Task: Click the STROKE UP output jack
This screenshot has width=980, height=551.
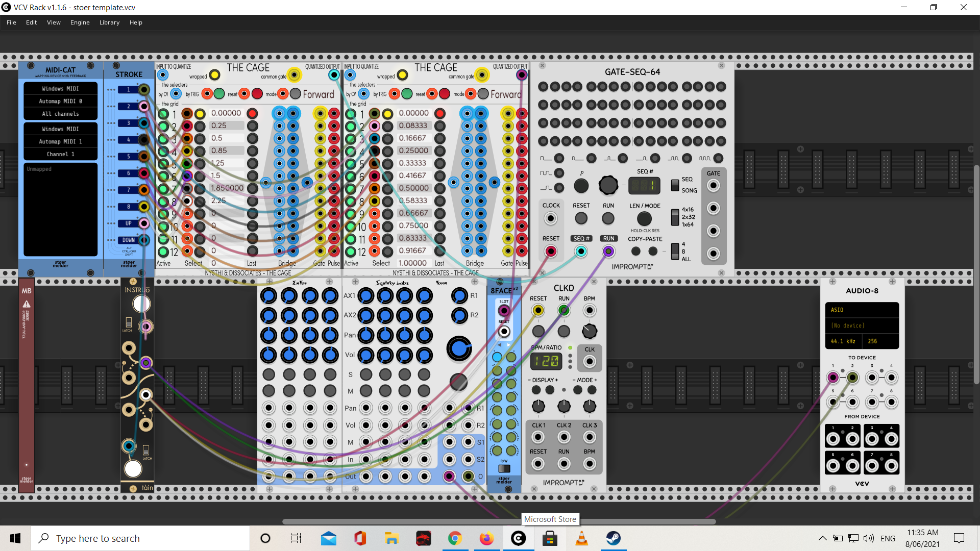Action: click(144, 223)
